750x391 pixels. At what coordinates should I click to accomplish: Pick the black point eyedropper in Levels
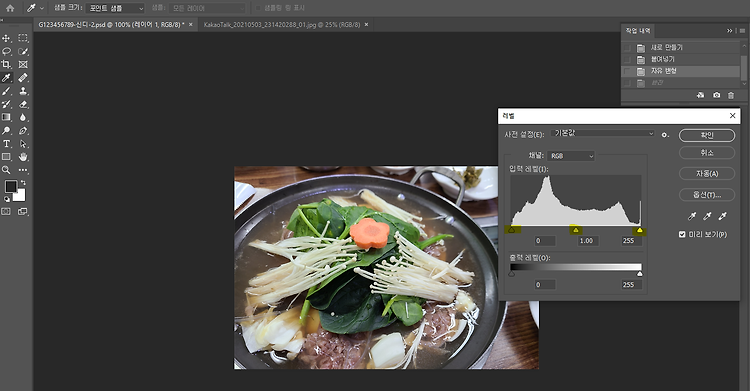692,216
